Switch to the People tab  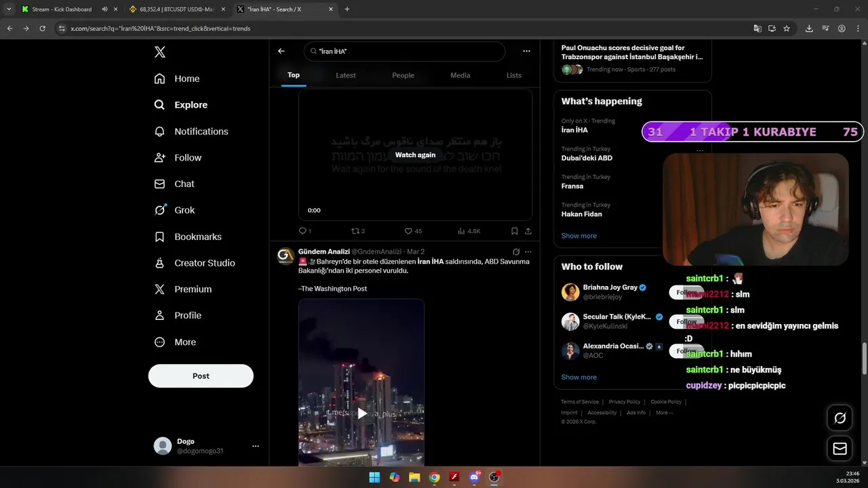pos(403,75)
